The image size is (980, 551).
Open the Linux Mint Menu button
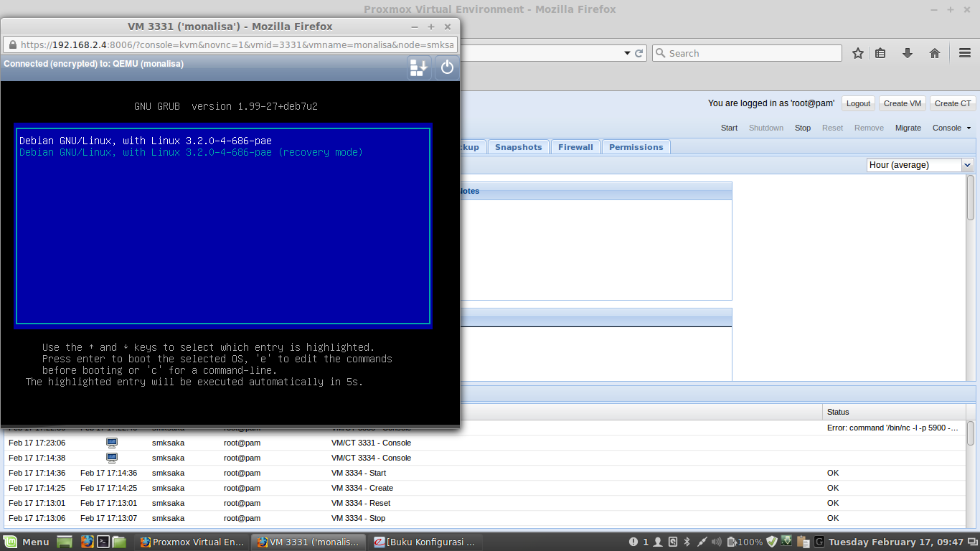[x=27, y=542]
